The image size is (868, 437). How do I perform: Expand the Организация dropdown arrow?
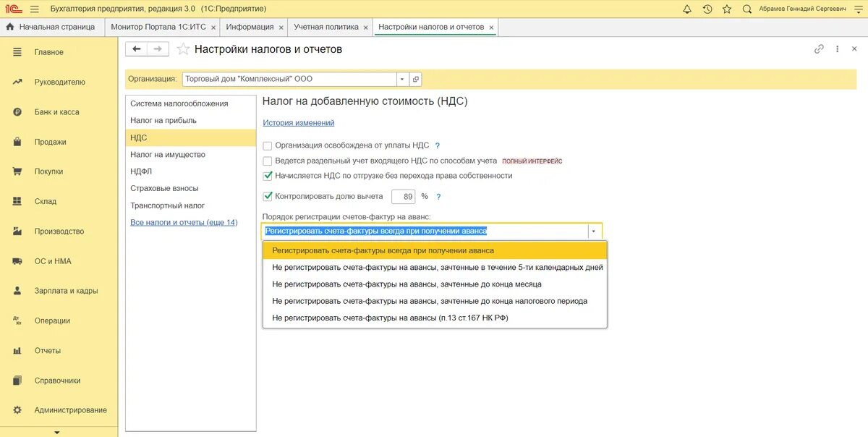click(x=402, y=79)
